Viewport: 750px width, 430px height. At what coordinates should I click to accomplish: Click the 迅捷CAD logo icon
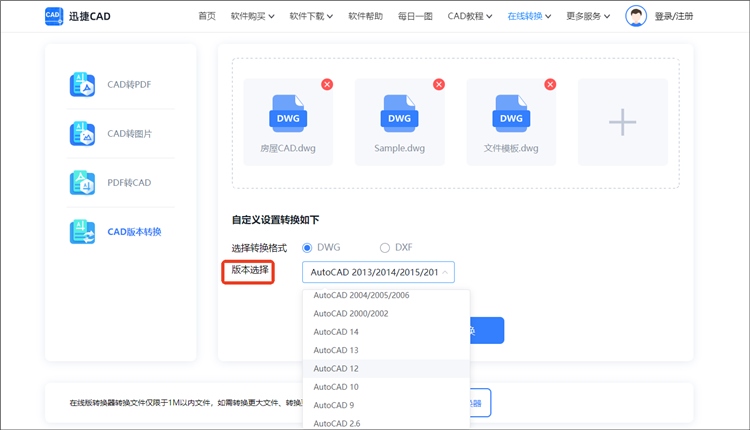coord(54,16)
